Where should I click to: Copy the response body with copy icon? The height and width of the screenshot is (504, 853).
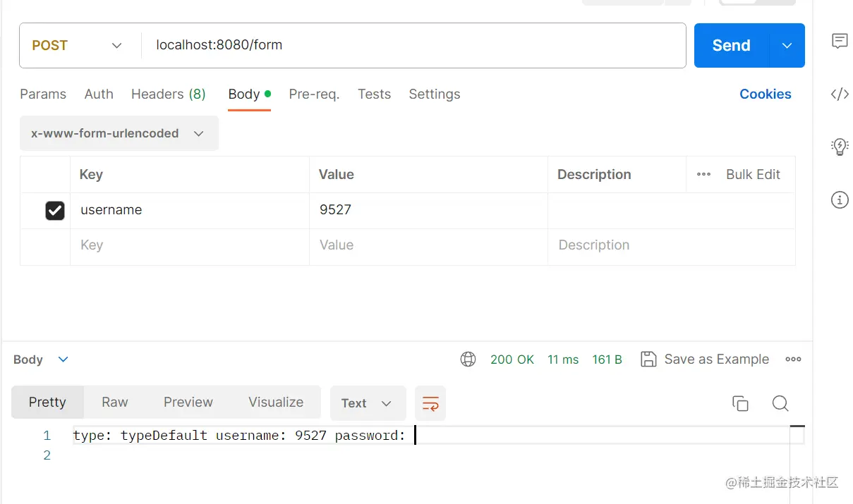tap(740, 403)
